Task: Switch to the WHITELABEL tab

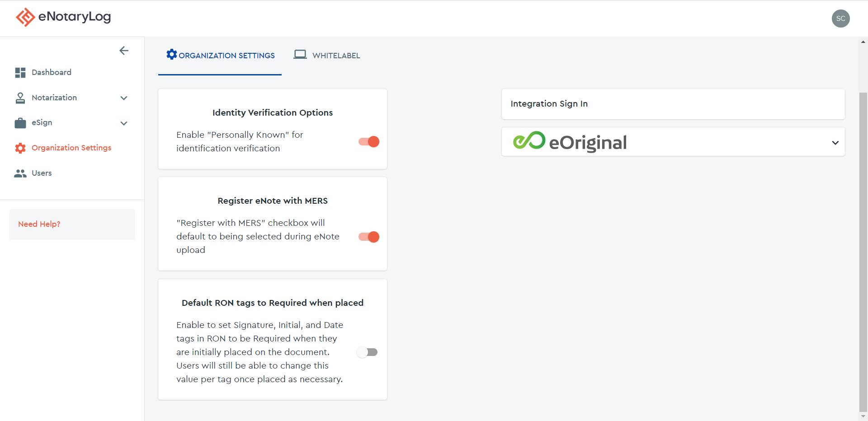Action: 327,56
